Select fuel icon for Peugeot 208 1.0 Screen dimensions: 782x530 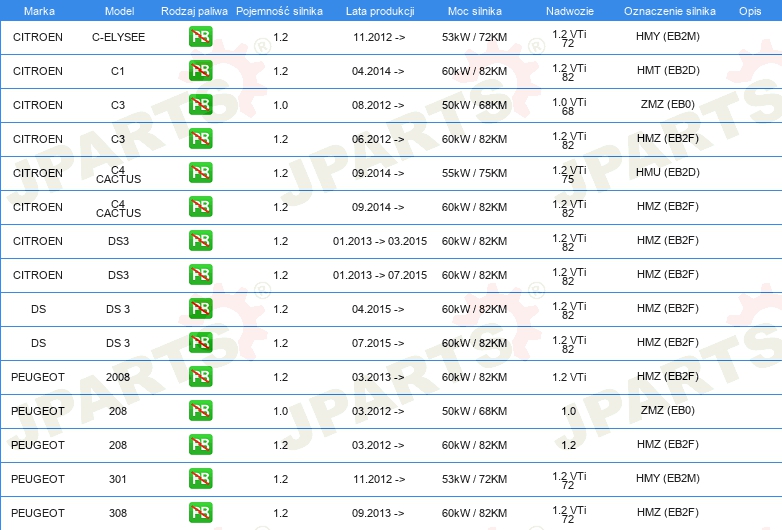pyautogui.click(x=200, y=410)
